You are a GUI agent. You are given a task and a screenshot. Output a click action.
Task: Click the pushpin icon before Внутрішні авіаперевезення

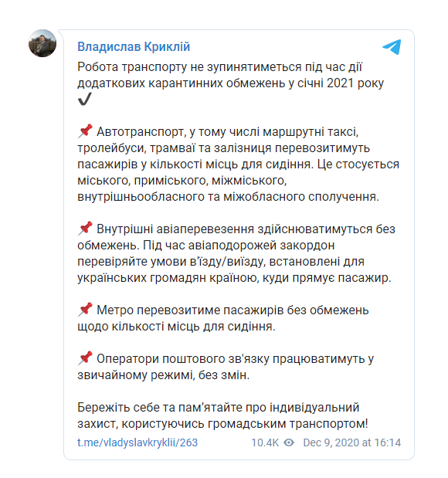point(85,229)
